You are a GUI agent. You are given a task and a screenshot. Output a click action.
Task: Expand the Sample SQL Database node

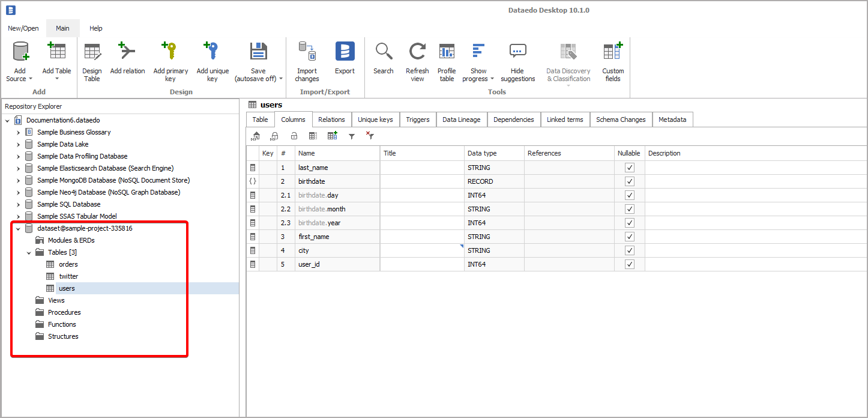18,204
